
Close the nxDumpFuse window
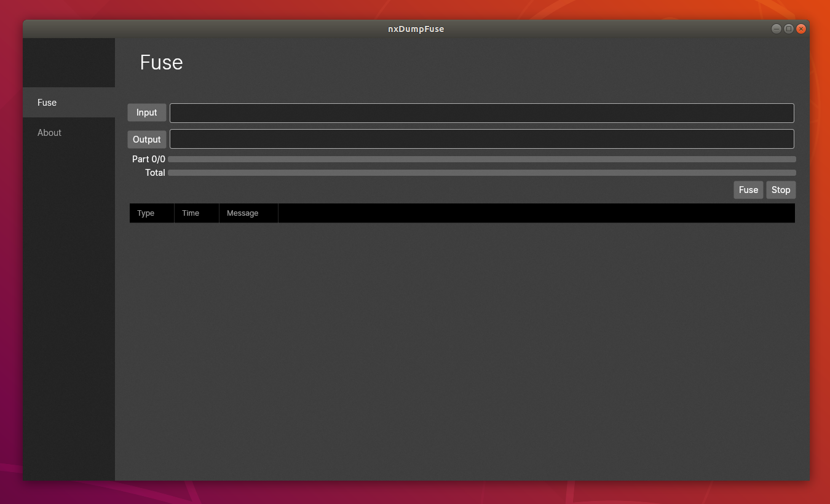801,29
